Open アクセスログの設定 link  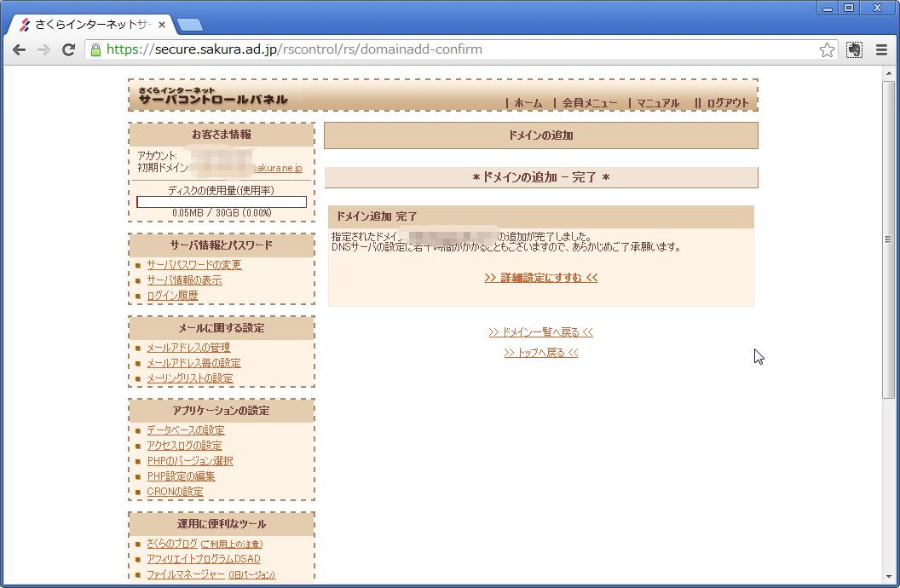(x=184, y=445)
